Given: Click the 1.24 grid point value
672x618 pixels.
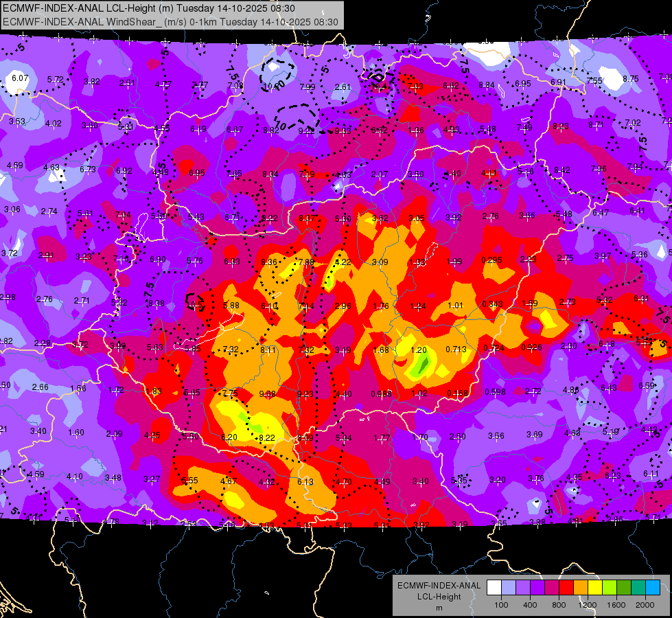Looking at the screenshot, I should click(418, 306).
